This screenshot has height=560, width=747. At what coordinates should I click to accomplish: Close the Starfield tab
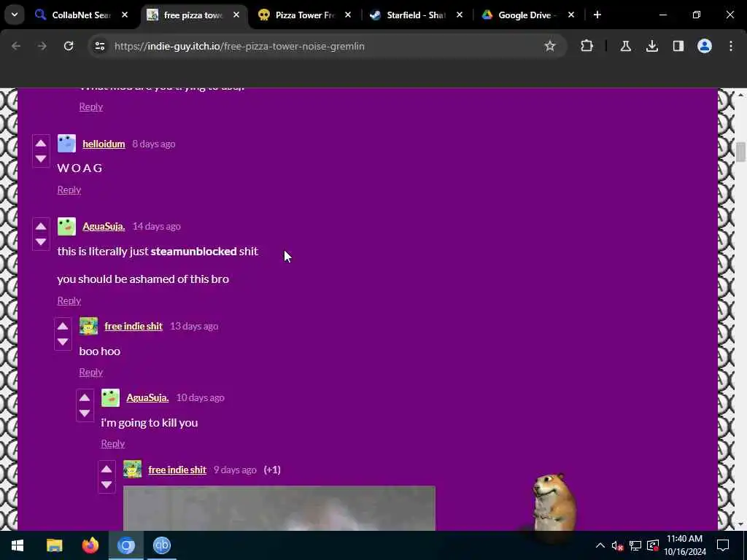tap(460, 15)
